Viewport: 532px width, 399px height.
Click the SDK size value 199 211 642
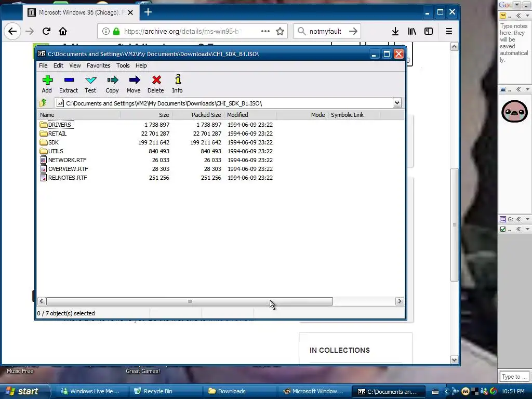pos(154,142)
